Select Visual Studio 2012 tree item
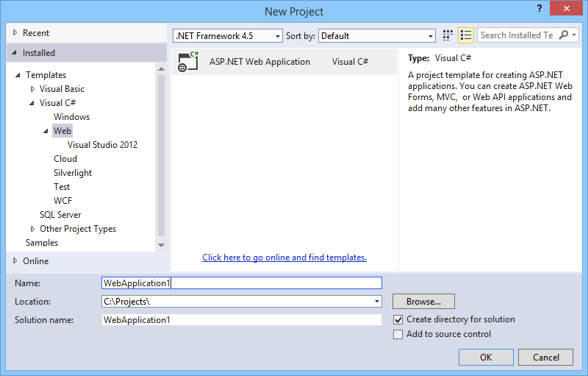The image size is (588, 376). [x=102, y=145]
